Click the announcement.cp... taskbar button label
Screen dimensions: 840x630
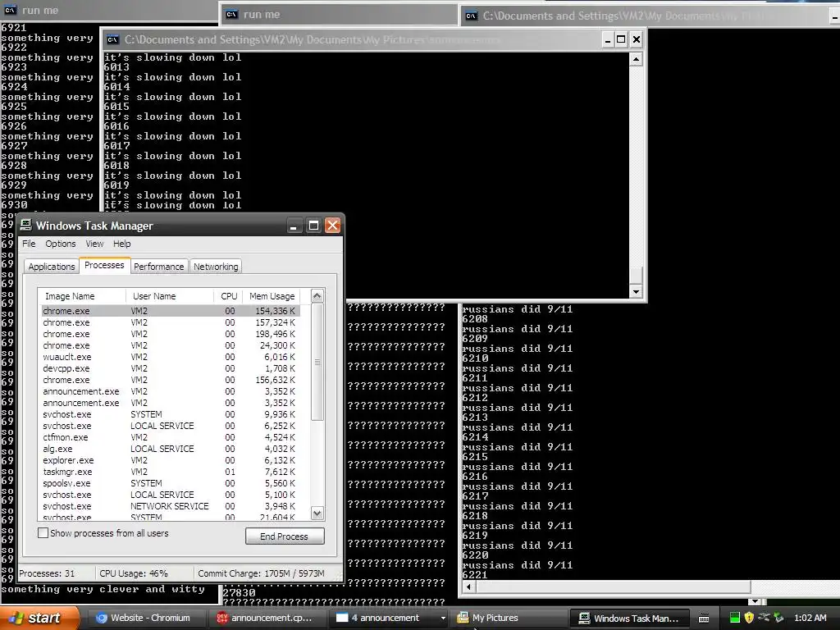[x=271, y=618]
